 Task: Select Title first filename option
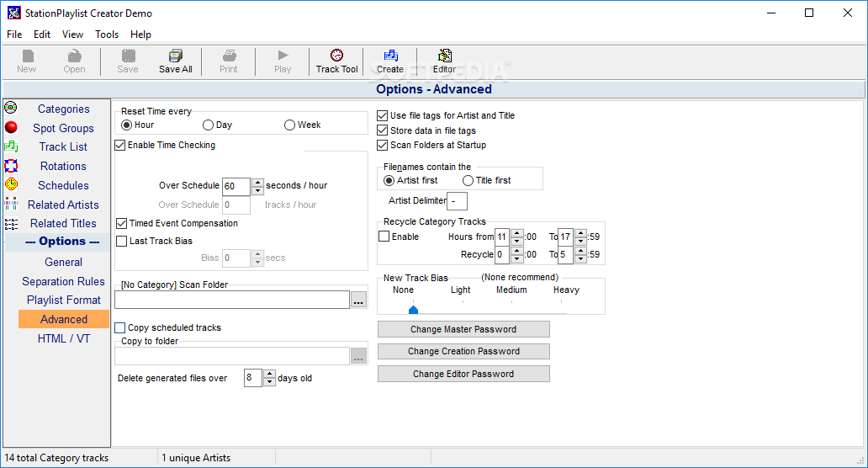468,181
